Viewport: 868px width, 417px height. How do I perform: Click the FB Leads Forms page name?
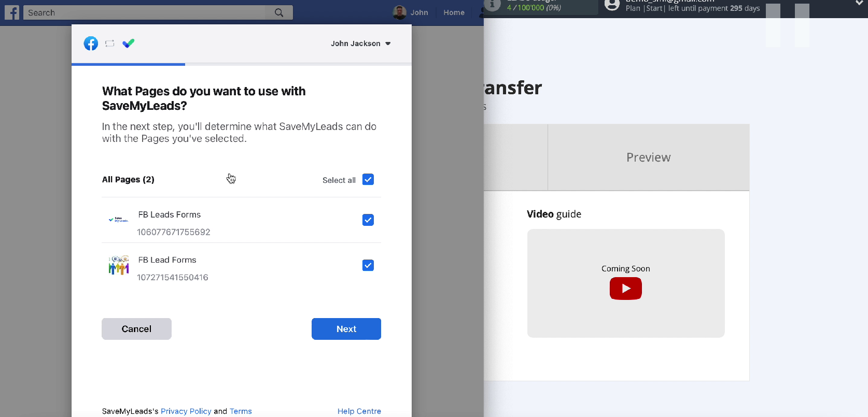point(170,214)
